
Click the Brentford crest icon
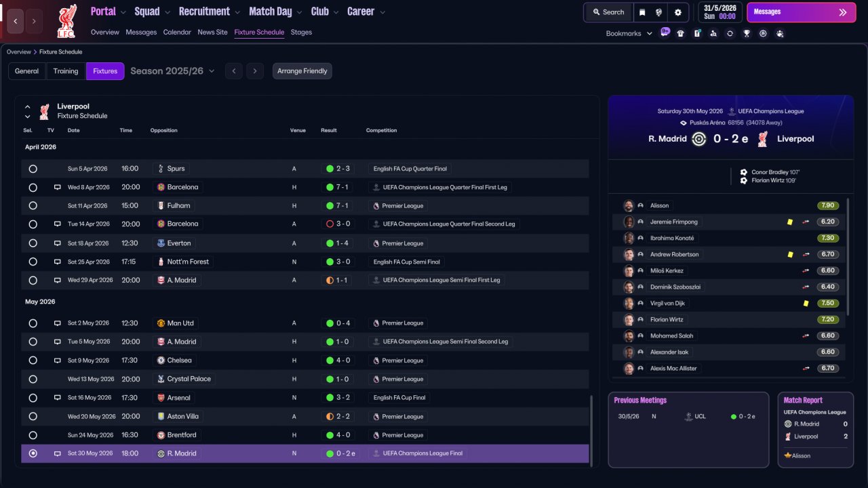coord(161,435)
